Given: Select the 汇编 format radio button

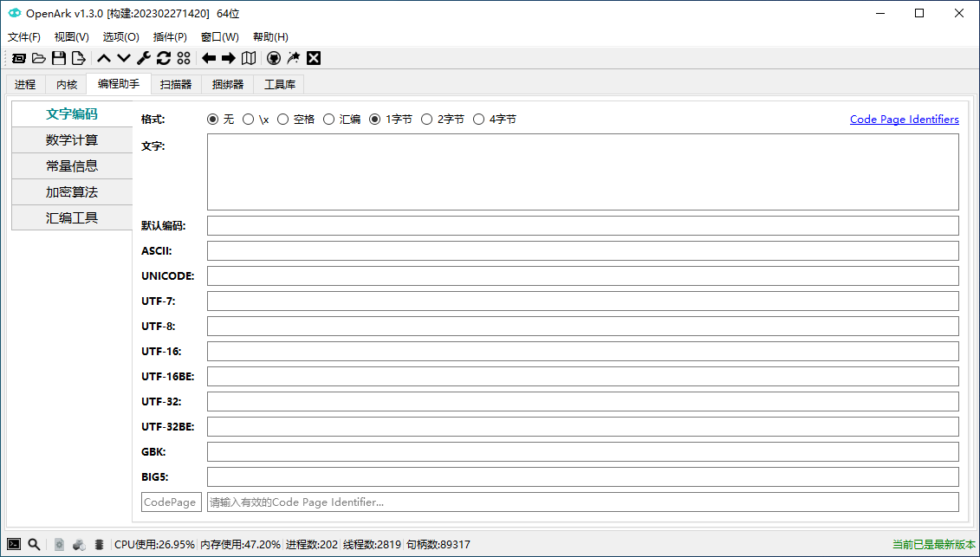Looking at the screenshot, I should click(x=328, y=120).
